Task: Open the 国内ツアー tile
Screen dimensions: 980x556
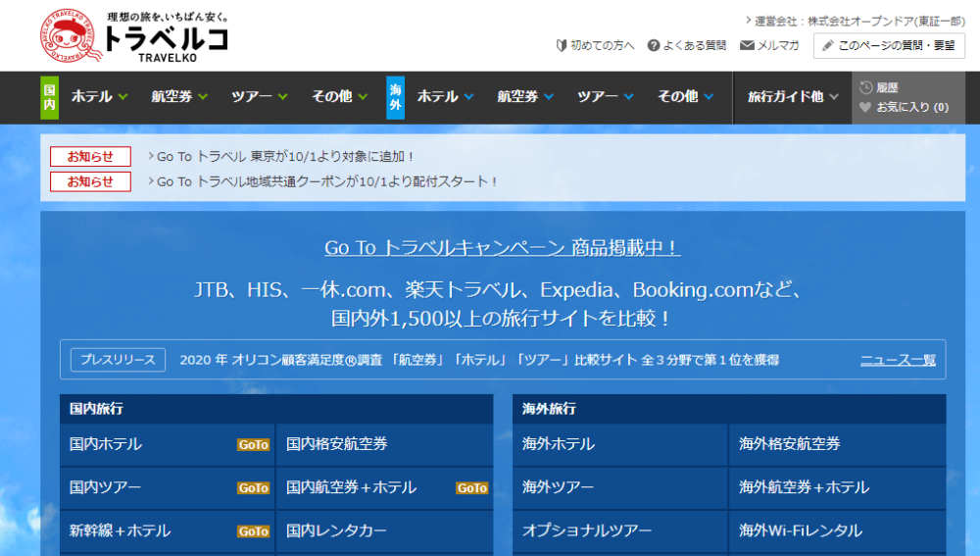Action: tap(167, 487)
